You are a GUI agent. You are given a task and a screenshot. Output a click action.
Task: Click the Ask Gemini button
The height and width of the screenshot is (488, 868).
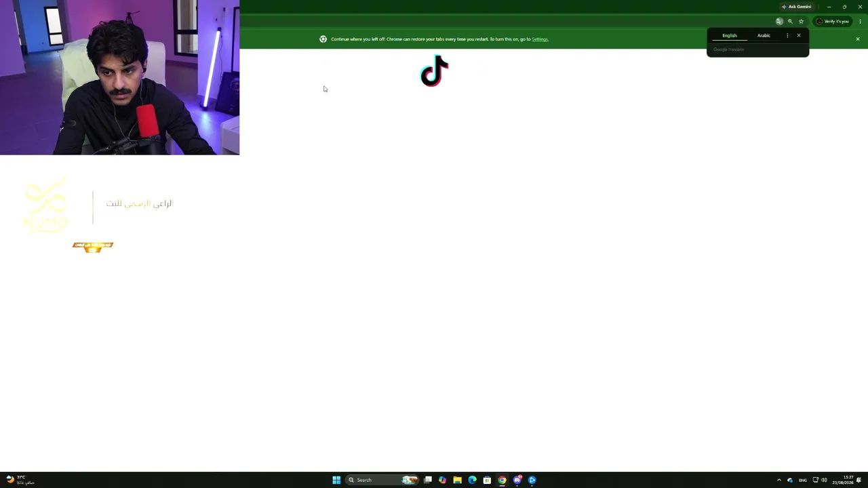tap(796, 7)
